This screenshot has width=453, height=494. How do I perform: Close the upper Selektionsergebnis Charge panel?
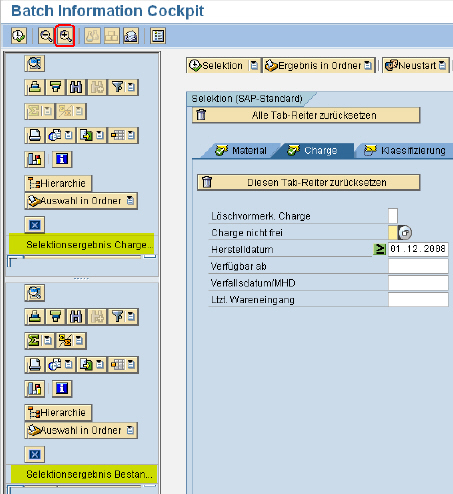[35, 225]
